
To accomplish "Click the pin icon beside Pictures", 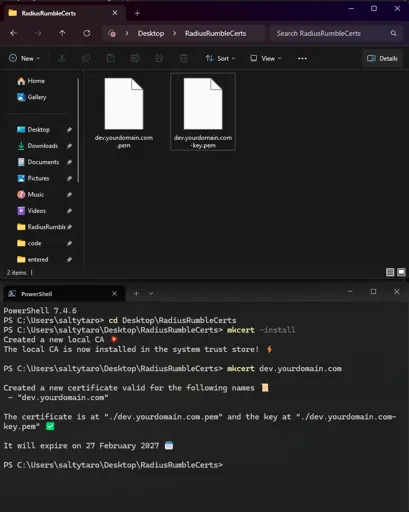I will tap(69, 178).
